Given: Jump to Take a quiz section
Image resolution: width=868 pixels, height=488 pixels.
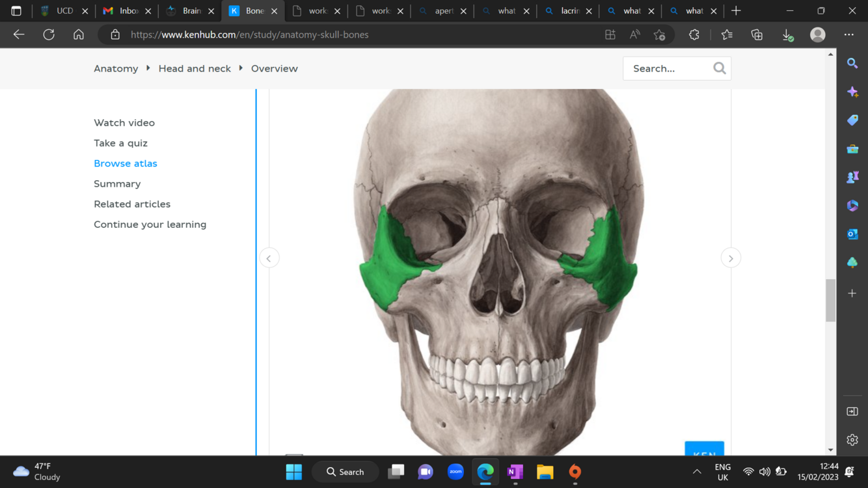Looking at the screenshot, I should coord(120,143).
